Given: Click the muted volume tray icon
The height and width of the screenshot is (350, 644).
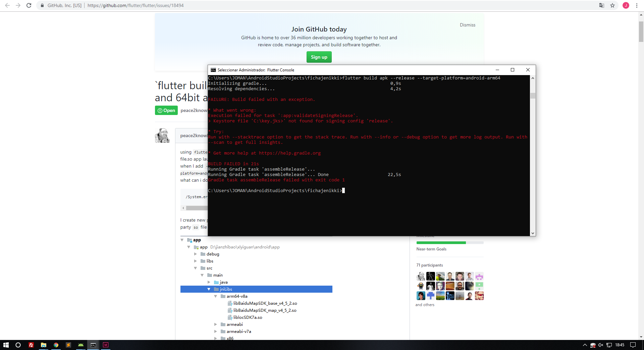Looking at the screenshot, I should pyautogui.click(x=601, y=345).
